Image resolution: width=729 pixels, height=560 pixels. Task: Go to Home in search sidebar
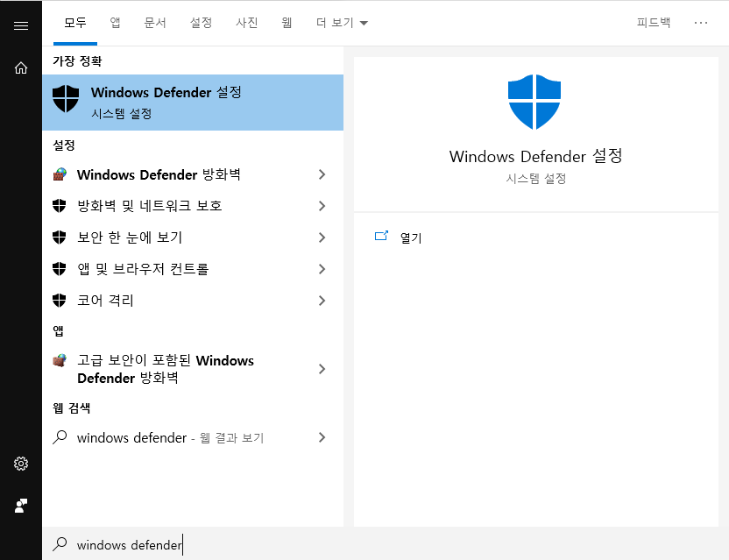click(x=21, y=67)
